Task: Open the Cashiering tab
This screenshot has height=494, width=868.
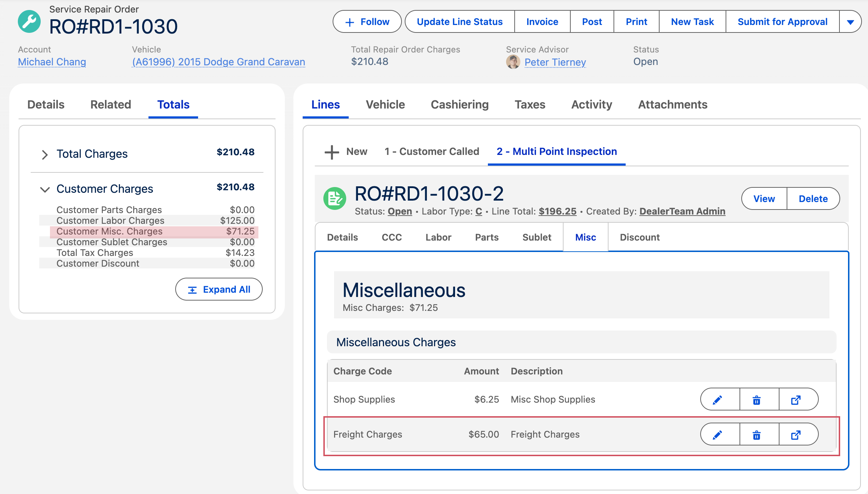Action: tap(460, 105)
